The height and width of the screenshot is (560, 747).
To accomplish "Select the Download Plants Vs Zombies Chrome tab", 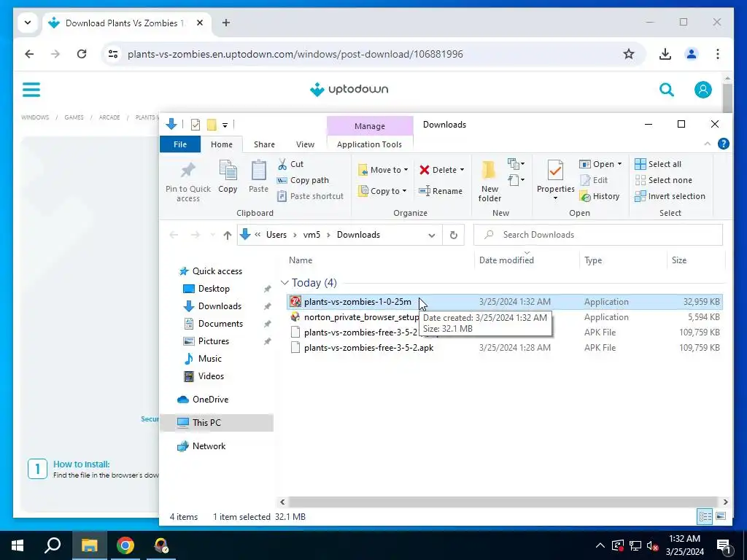I will click(128, 23).
